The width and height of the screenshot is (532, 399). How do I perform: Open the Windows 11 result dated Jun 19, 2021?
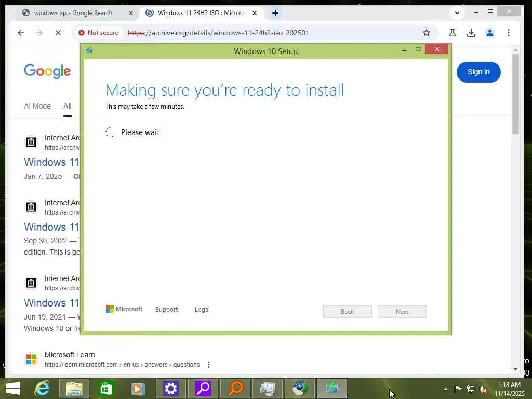[51, 303]
